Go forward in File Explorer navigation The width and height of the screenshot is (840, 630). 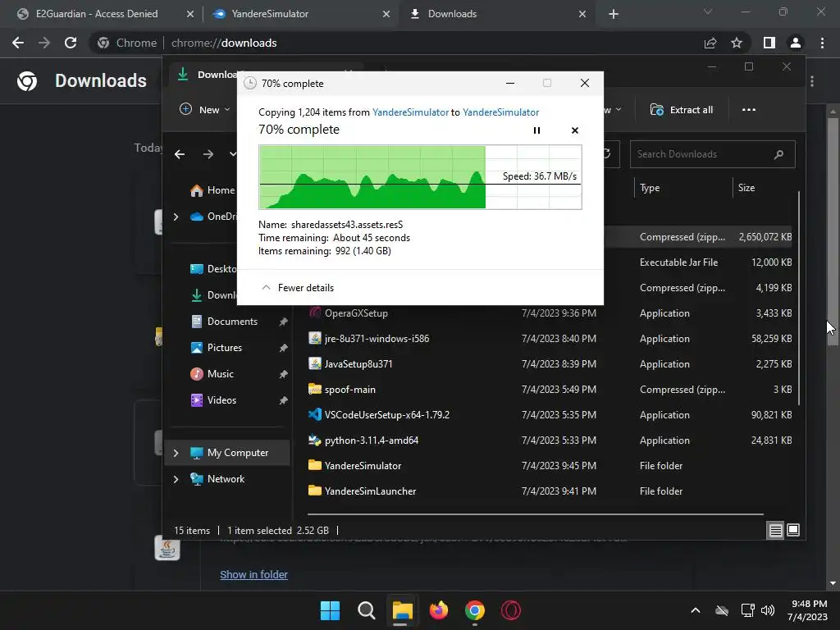pyautogui.click(x=208, y=154)
